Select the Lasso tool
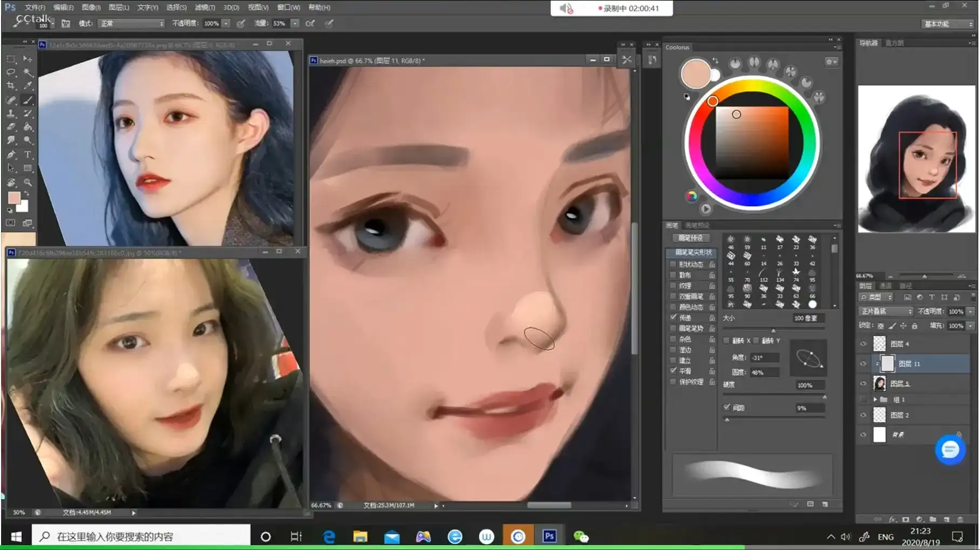 [11, 72]
